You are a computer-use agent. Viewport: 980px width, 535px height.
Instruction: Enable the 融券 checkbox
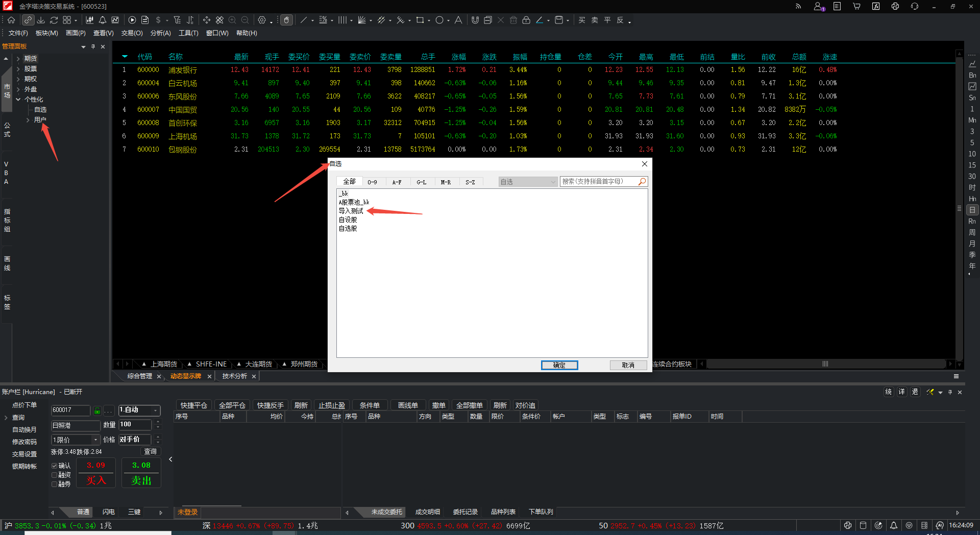tap(54, 484)
